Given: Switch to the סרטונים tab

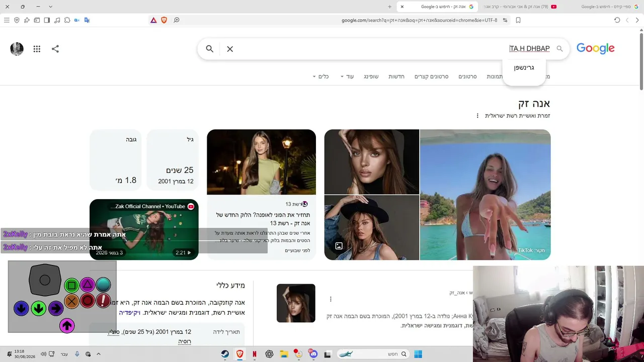Looking at the screenshot, I should click(467, 76).
